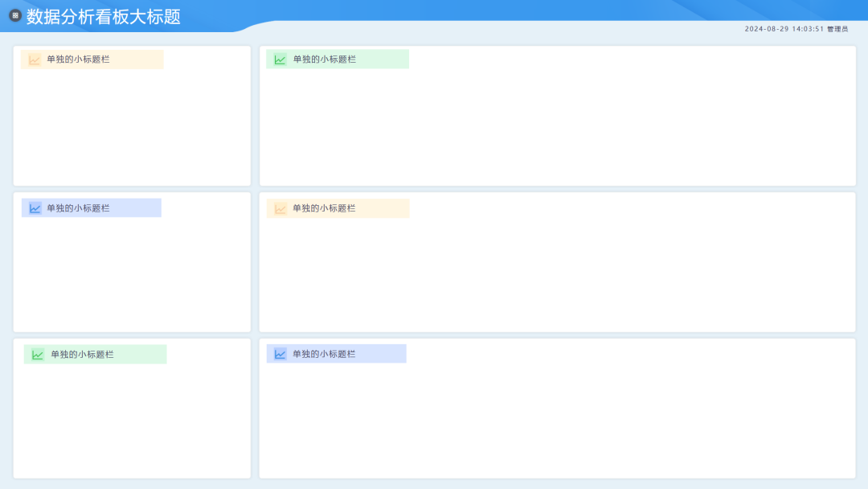Click the green chart icon in the wide card
Image resolution: width=868 pixels, height=489 pixels.
tap(280, 60)
